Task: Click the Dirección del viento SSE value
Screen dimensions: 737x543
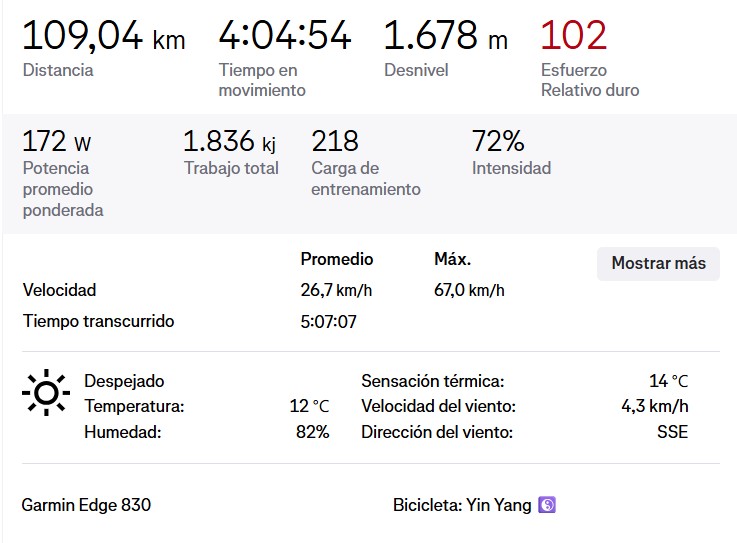Action: (x=673, y=432)
